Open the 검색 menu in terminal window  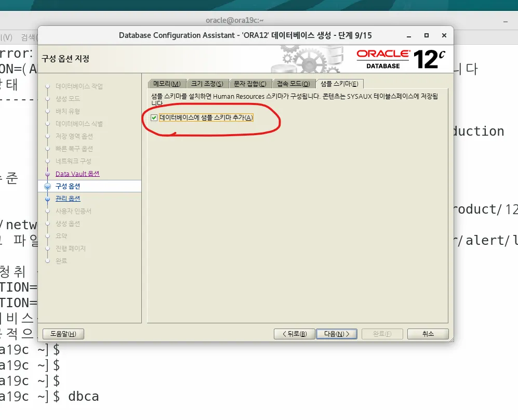(29, 37)
